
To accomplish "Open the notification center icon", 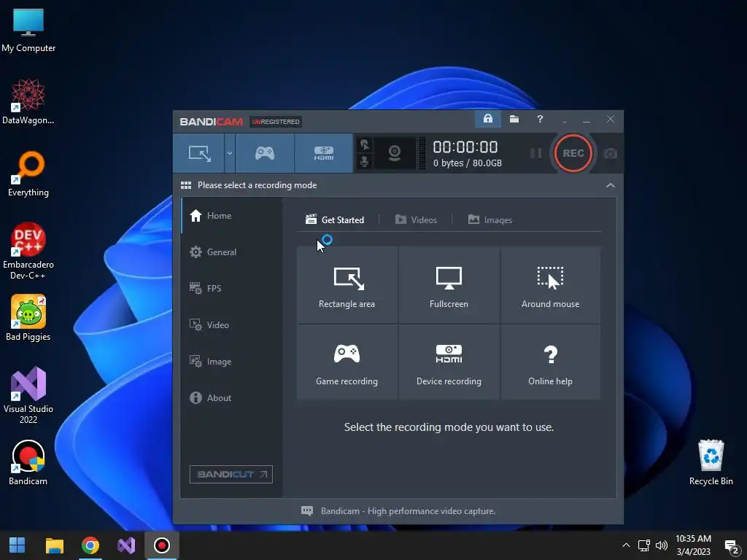I will click(x=731, y=545).
